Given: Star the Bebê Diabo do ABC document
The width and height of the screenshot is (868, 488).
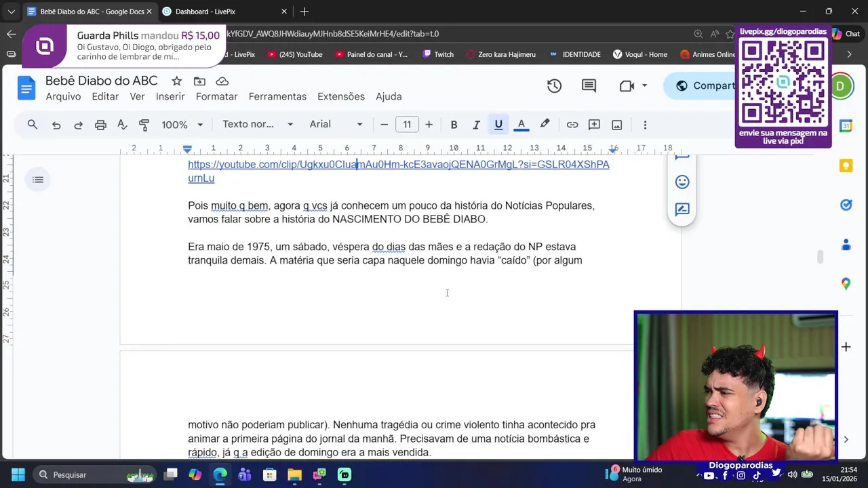Looking at the screenshot, I should tap(176, 81).
